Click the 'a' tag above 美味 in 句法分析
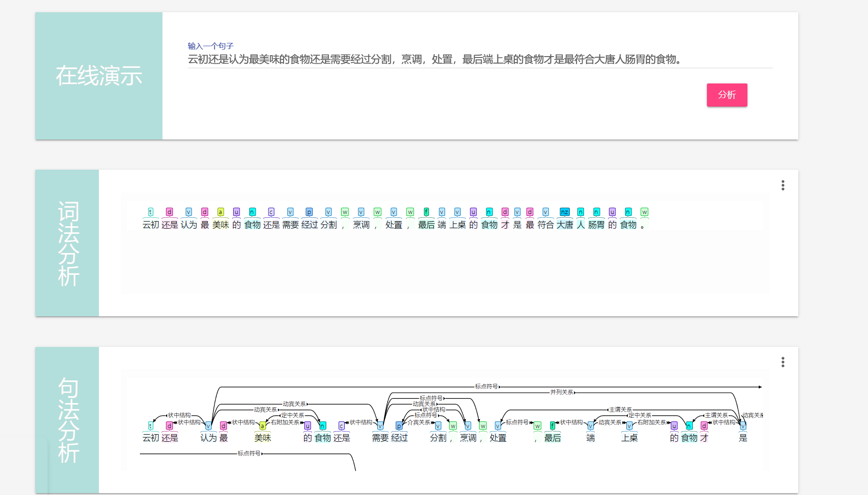 click(262, 426)
